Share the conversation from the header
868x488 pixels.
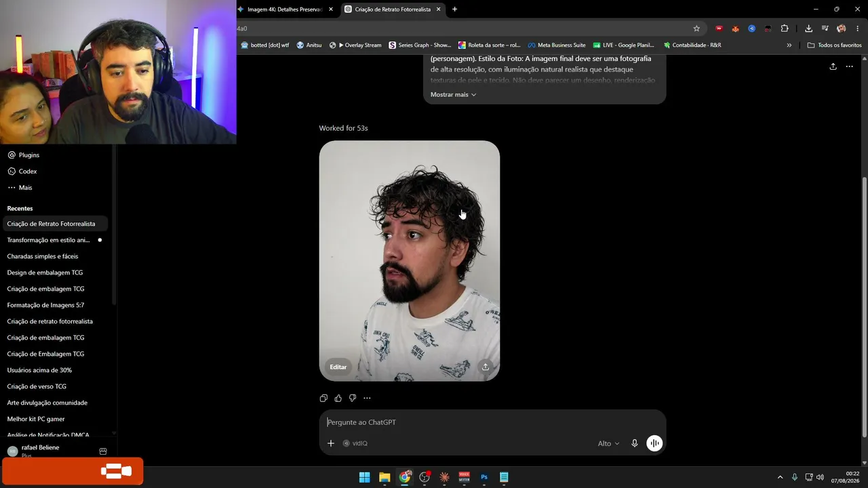(833, 66)
